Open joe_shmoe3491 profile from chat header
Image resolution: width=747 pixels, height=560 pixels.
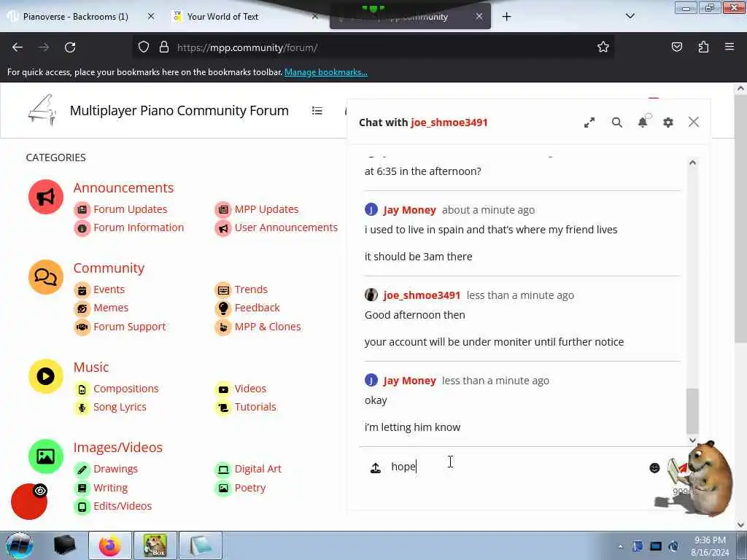[449, 122]
